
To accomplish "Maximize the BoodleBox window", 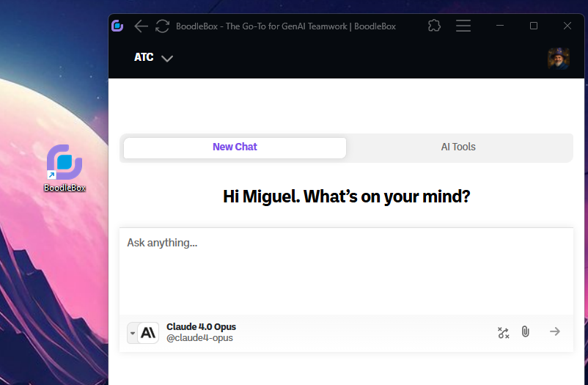I will (x=534, y=26).
